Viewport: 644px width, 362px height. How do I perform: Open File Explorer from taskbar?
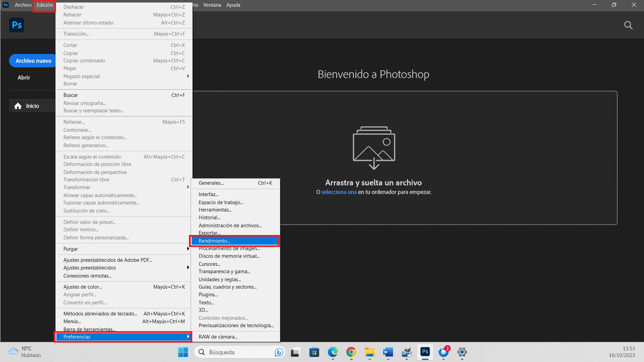369,352
